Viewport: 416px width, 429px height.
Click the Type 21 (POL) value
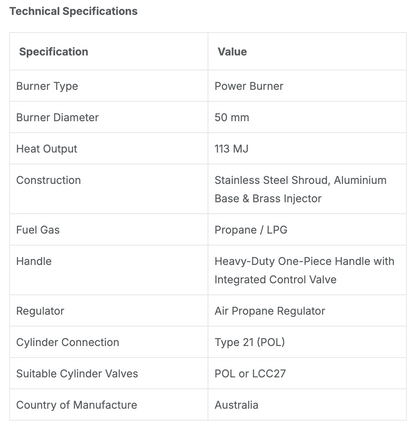[x=250, y=342]
